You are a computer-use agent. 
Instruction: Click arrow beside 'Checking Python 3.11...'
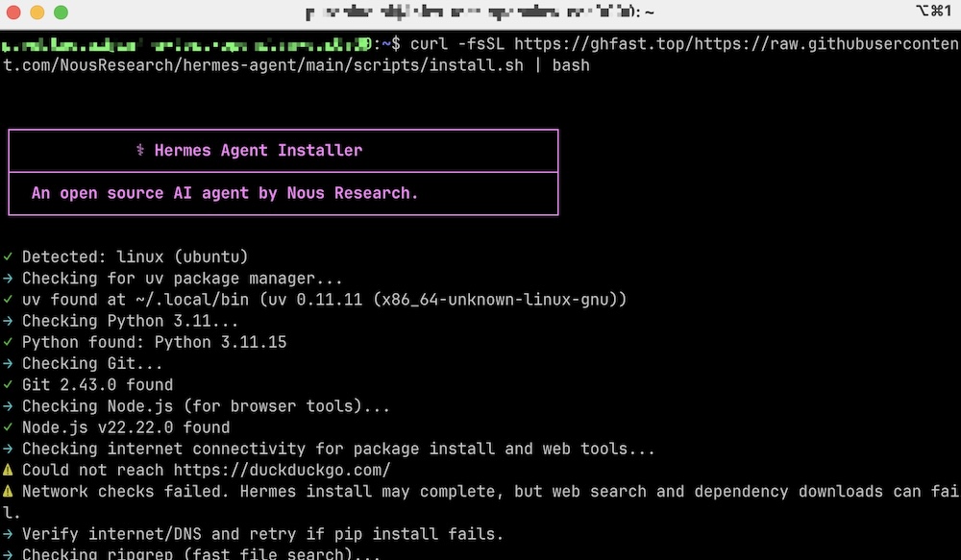click(8, 321)
